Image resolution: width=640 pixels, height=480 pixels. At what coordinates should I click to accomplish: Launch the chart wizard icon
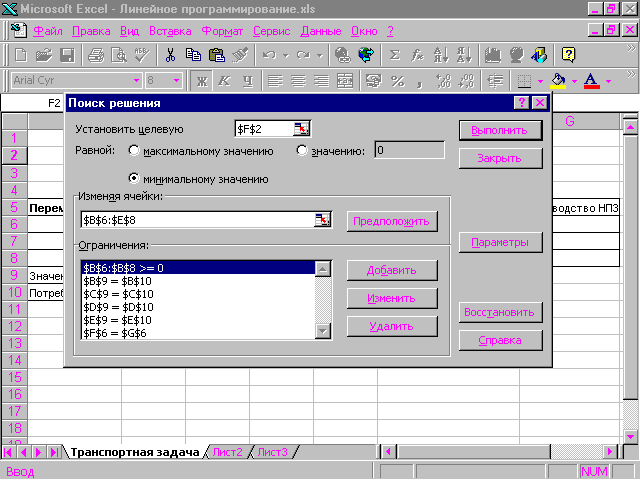(493, 55)
